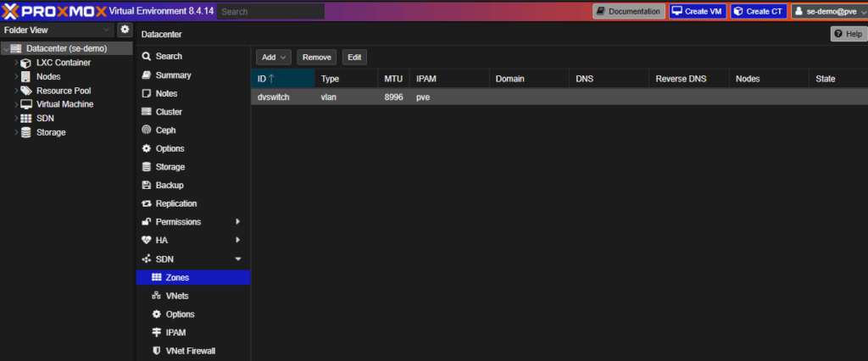This screenshot has width=868, height=361.
Task: Sort by the ID column header
Action: click(x=283, y=79)
